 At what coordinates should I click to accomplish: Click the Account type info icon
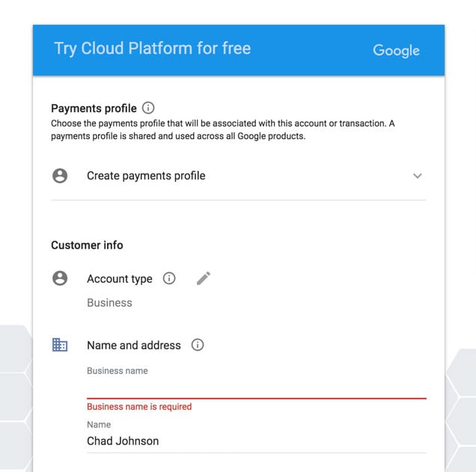point(169,278)
